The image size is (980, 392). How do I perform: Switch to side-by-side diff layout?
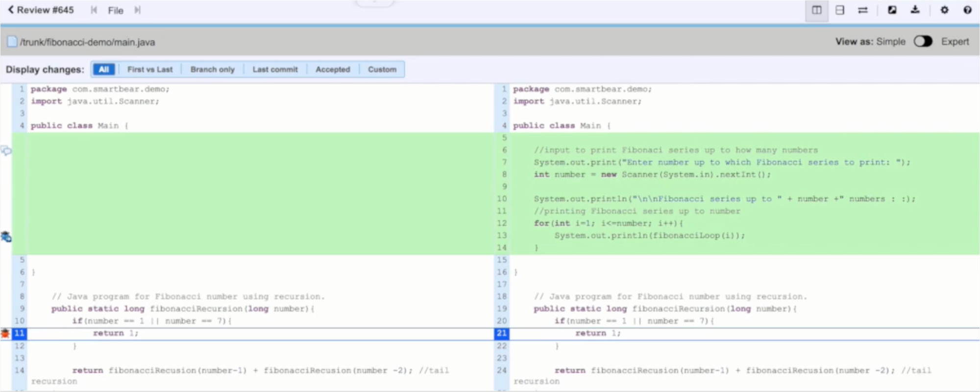(817, 10)
